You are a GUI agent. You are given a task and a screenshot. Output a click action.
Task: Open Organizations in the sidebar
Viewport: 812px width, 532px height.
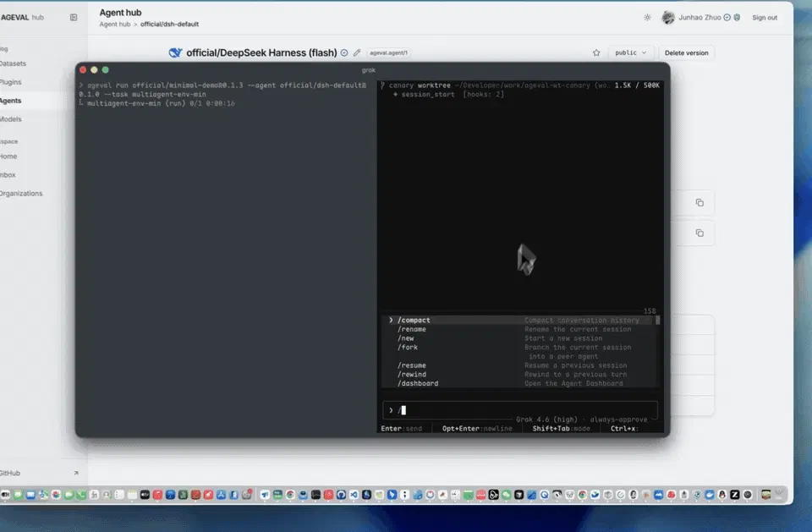coord(21,194)
